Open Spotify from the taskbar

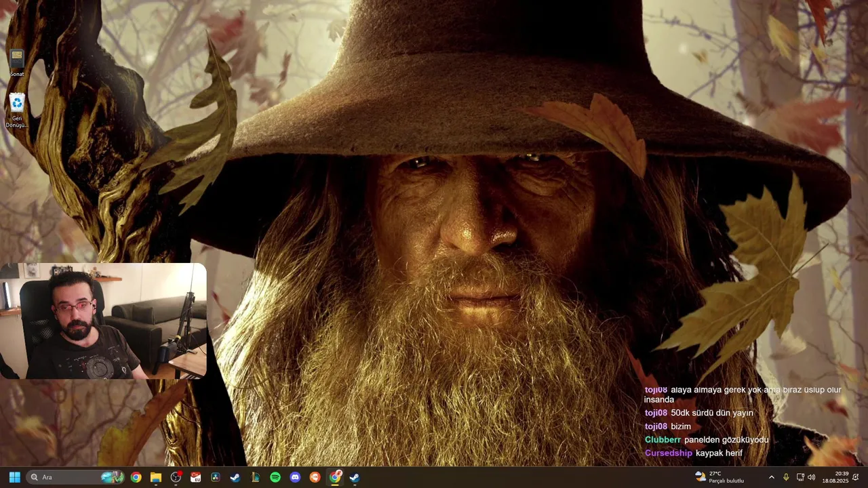point(275,477)
